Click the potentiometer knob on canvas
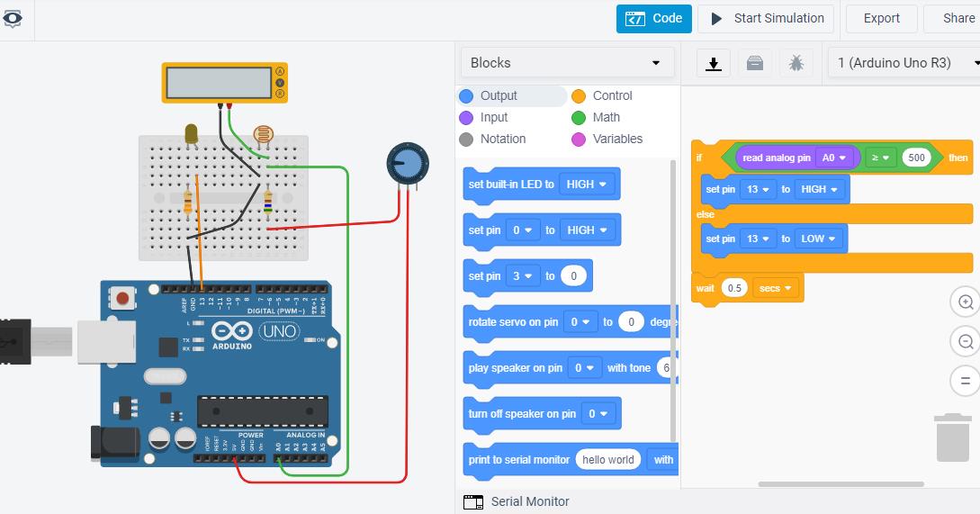The image size is (980, 514). 408,164
